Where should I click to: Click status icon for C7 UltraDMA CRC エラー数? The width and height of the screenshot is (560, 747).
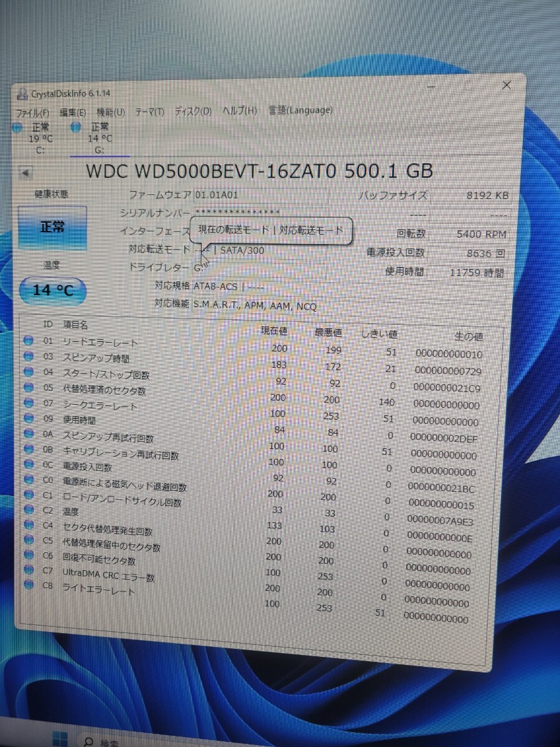coord(28,569)
